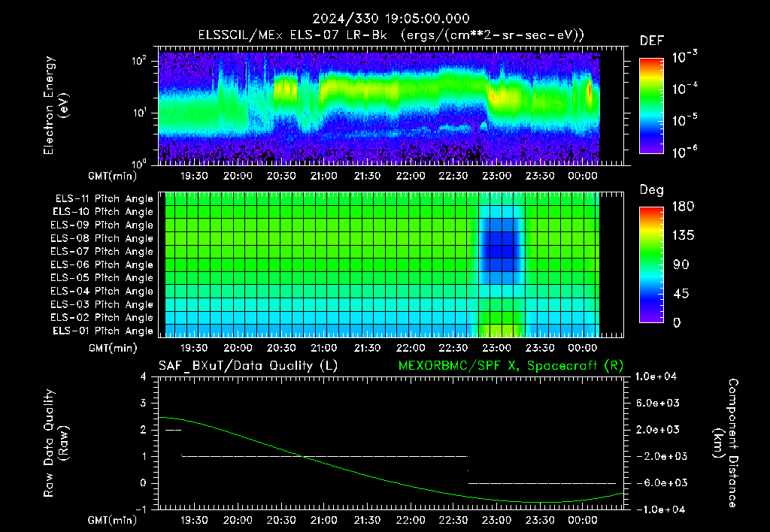Click the Deg rainbow color scale bar

651,264
